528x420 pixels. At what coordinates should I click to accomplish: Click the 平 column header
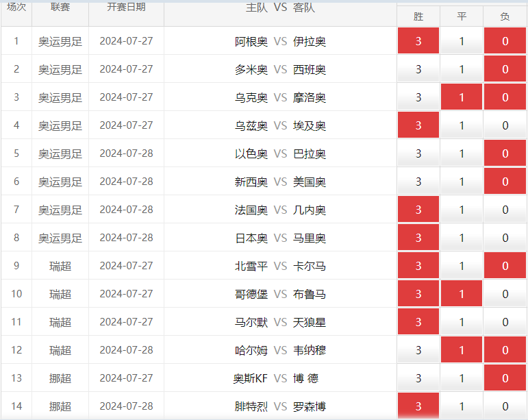click(462, 16)
